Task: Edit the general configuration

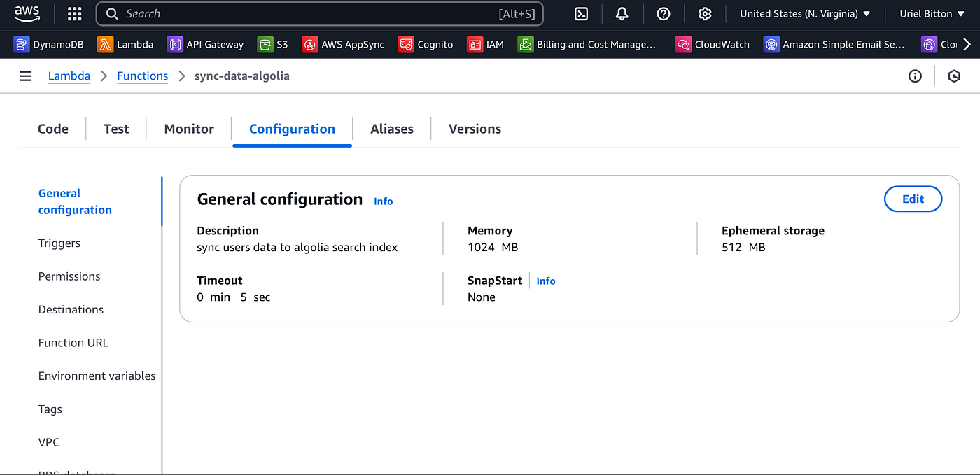Action: point(913,199)
